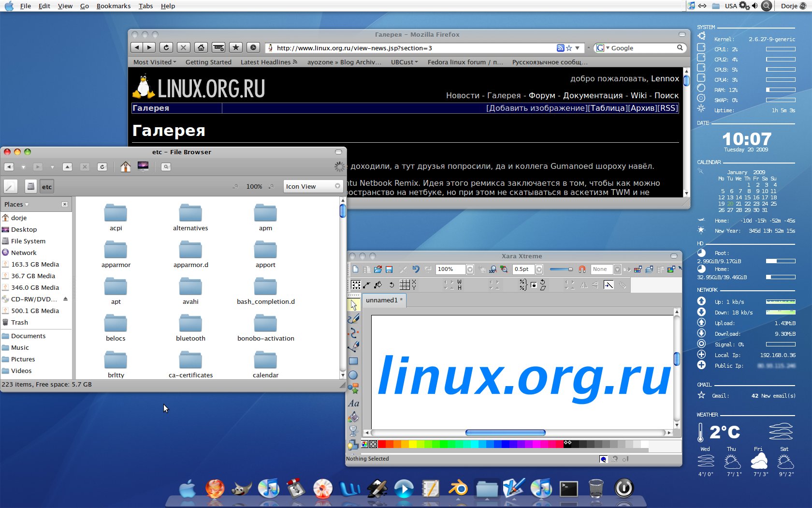Viewport: 812px width, 508px height.
Task: Expand the Most Visited bookmarks dropdown
Action: click(155, 62)
